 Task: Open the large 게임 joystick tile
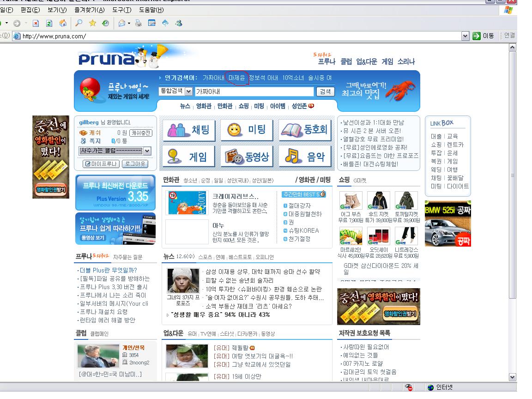coord(188,156)
